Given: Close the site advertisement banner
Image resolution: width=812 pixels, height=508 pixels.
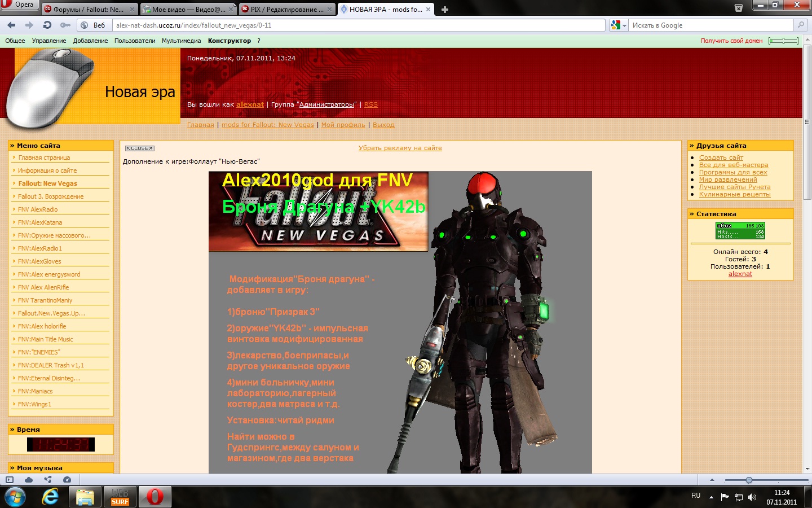Looking at the screenshot, I should (139, 148).
